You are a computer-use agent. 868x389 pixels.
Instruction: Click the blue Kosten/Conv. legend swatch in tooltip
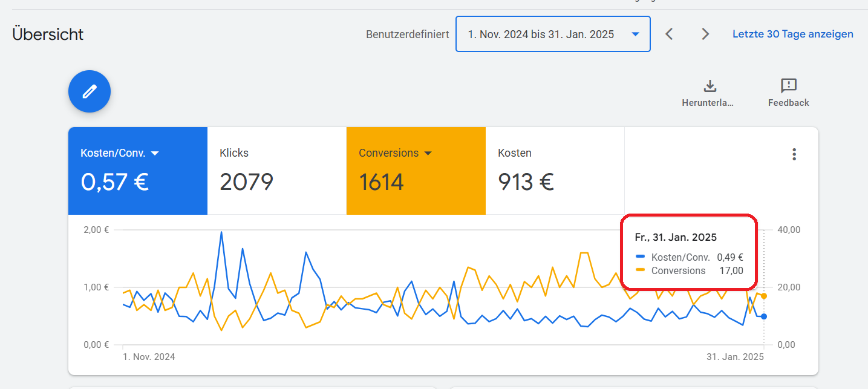641,257
